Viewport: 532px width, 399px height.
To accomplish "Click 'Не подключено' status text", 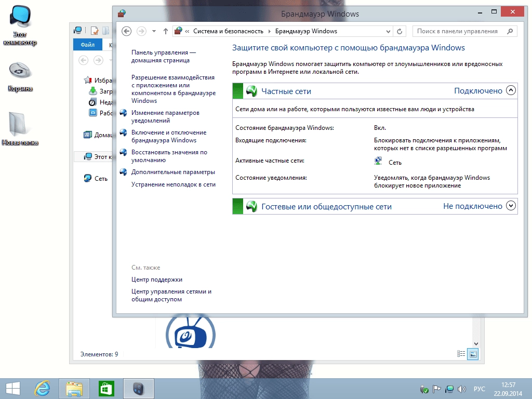I will (473, 206).
